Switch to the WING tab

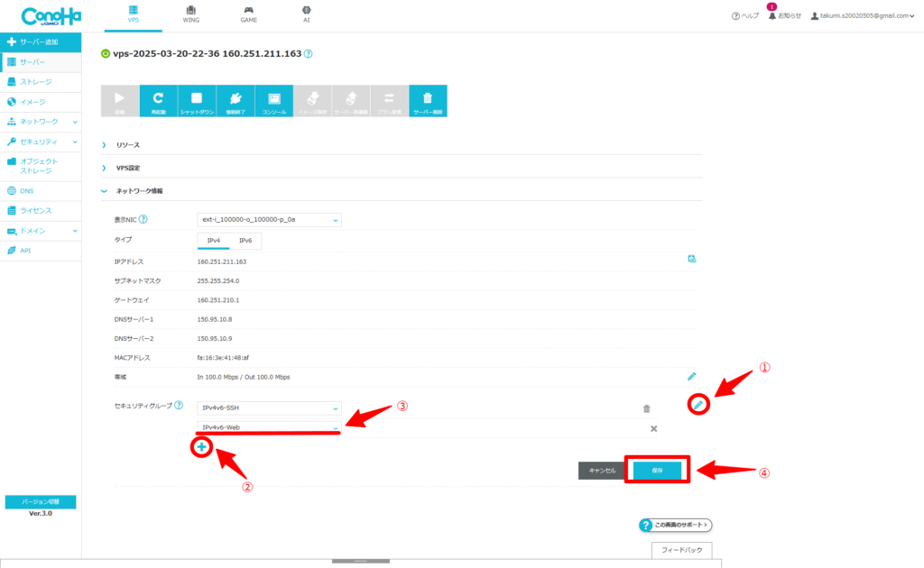tap(191, 14)
